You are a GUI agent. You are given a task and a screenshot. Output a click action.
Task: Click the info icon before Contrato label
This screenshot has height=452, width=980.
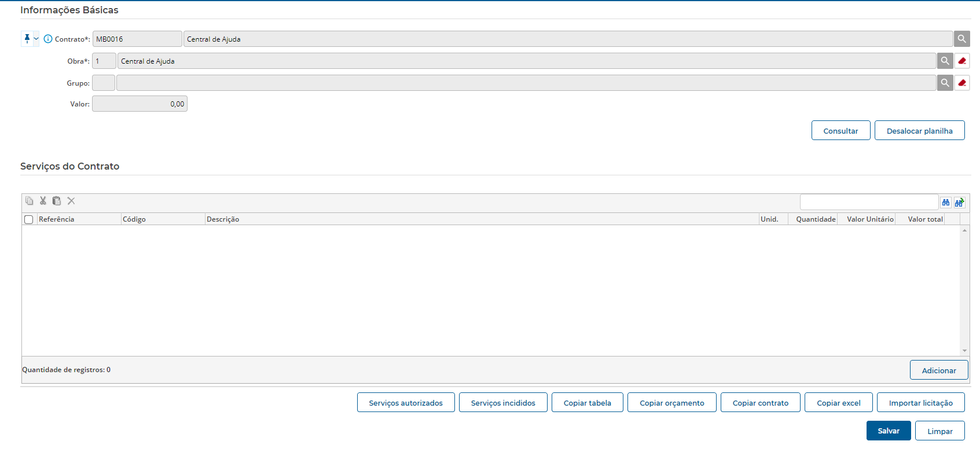click(48, 39)
